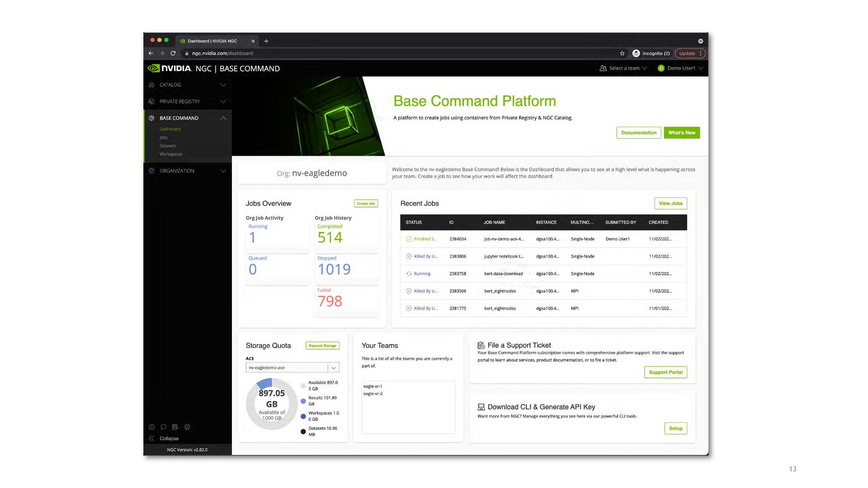Open help via the question mark icon
The width and height of the screenshot is (868, 488).
[152, 427]
